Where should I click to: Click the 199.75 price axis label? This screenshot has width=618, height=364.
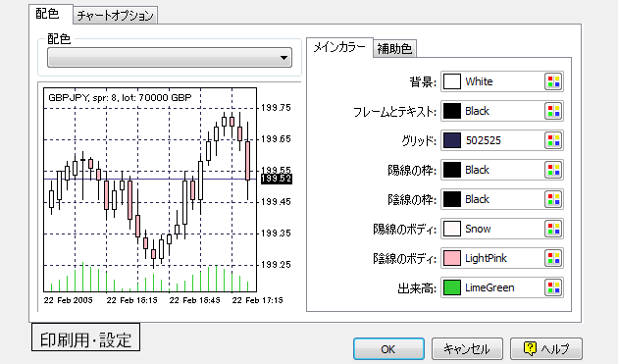point(276,108)
